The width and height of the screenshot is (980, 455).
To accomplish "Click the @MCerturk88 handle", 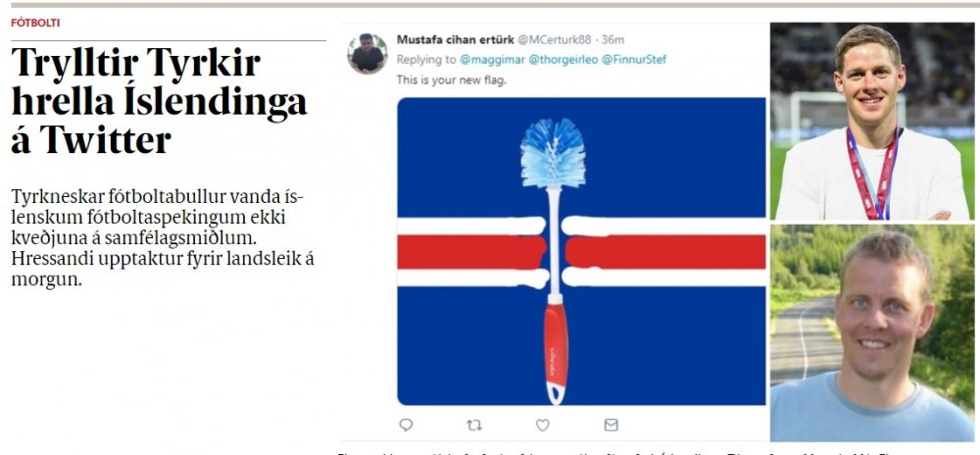I will (554, 40).
